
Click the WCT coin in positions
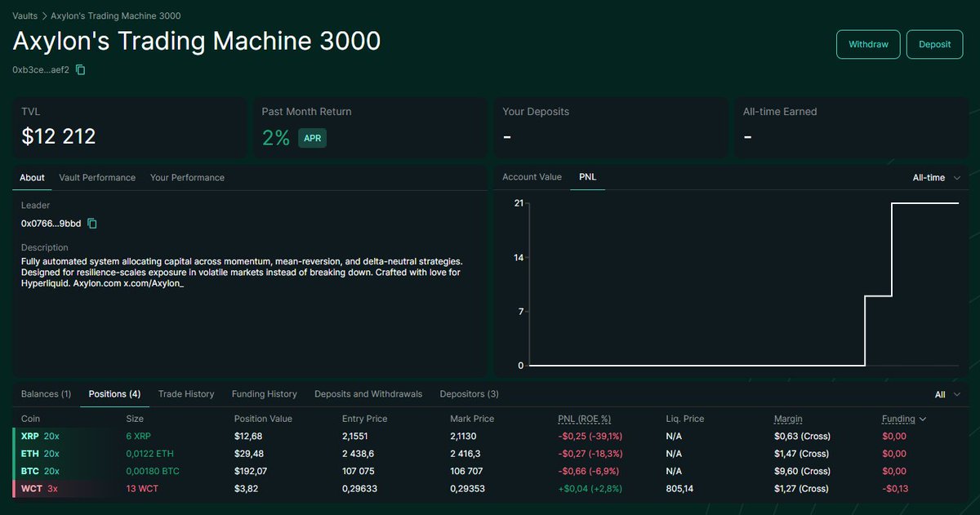tap(30, 489)
